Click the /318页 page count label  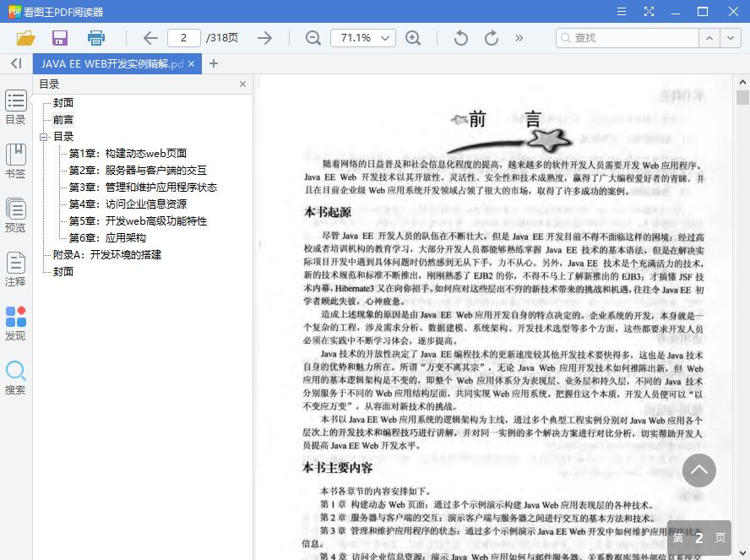(222, 38)
